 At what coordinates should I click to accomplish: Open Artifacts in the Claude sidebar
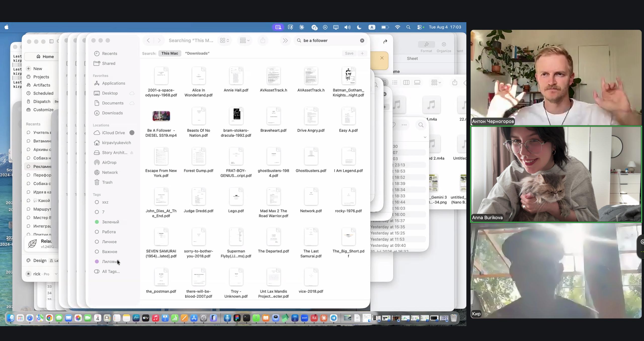click(x=42, y=85)
